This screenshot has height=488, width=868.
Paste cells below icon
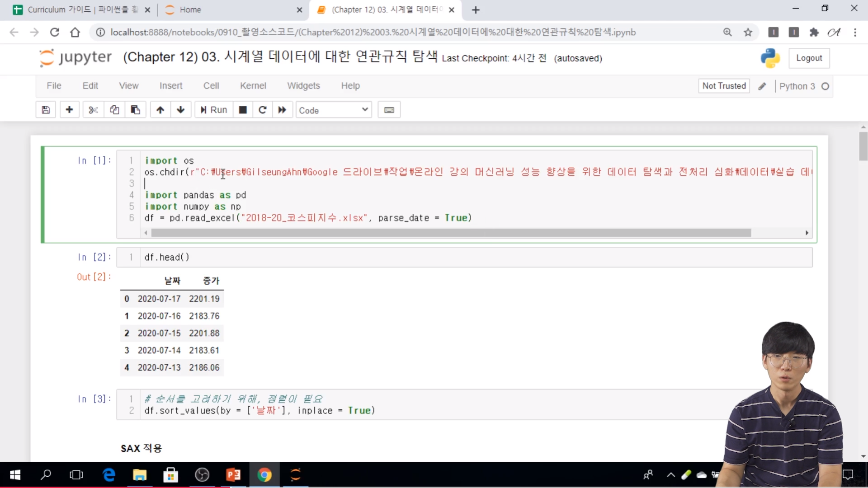135,110
